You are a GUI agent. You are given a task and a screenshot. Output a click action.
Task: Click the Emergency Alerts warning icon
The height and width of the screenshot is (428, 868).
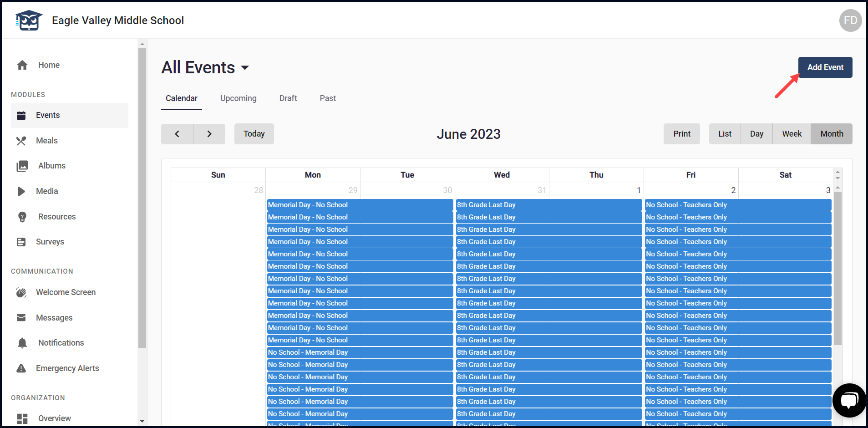21,368
